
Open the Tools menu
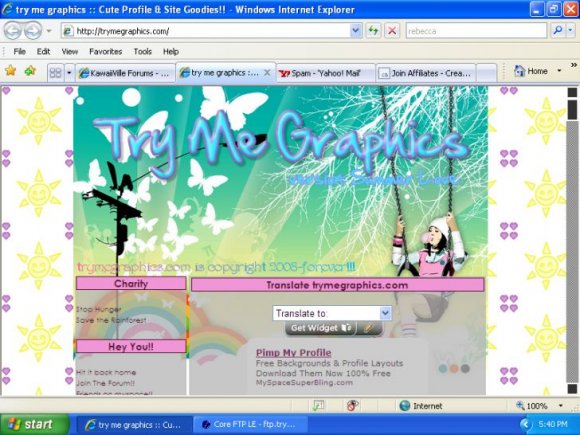pyautogui.click(x=142, y=51)
